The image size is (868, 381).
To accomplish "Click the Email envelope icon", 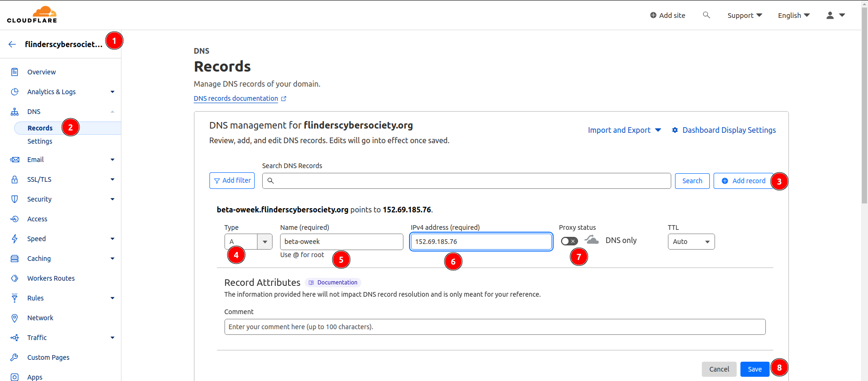I will [x=15, y=160].
